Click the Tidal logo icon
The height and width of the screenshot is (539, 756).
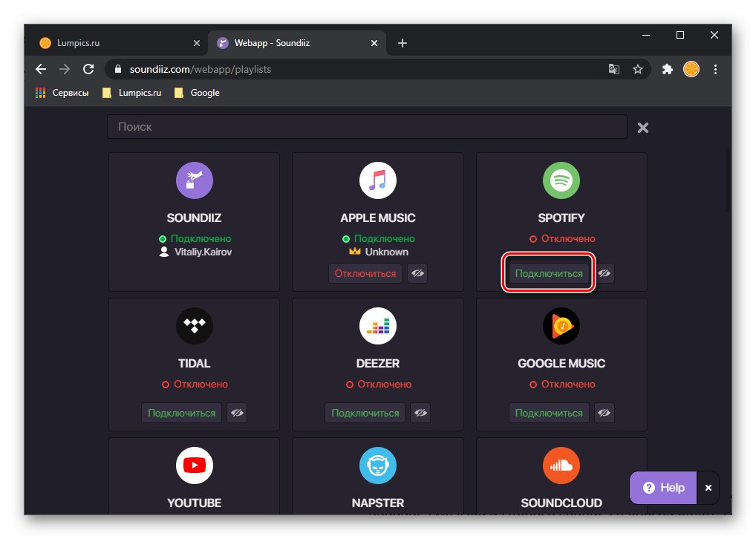pos(195,326)
